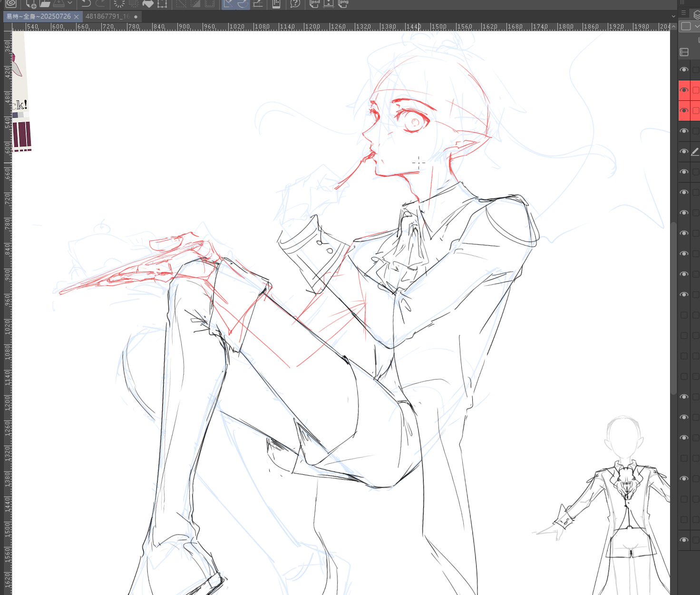Click the Open file folder icon
Viewport: 700px width, 595px height.
(x=45, y=4)
